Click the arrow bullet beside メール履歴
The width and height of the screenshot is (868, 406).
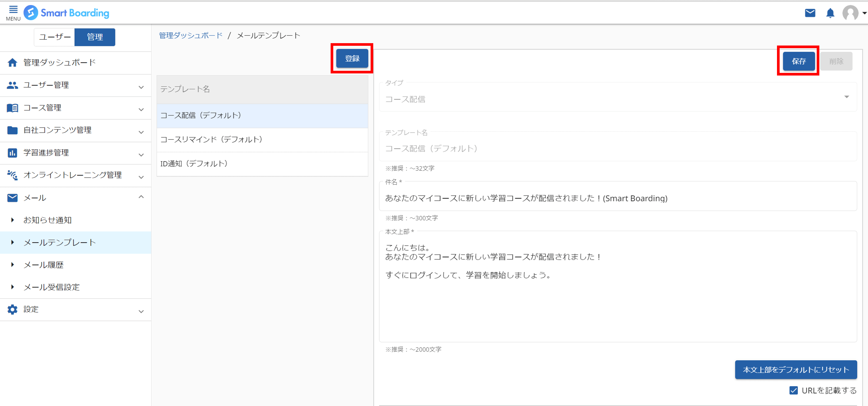click(x=12, y=265)
